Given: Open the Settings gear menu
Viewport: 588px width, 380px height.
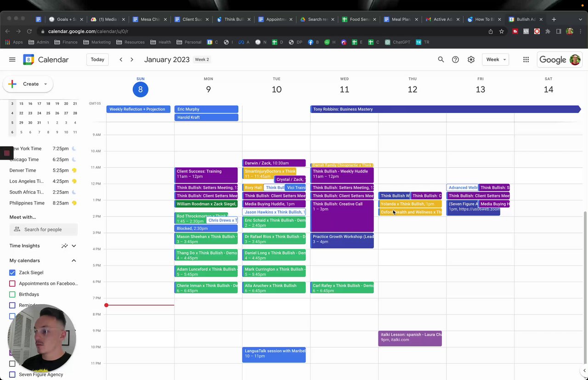Looking at the screenshot, I should pos(471,60).
